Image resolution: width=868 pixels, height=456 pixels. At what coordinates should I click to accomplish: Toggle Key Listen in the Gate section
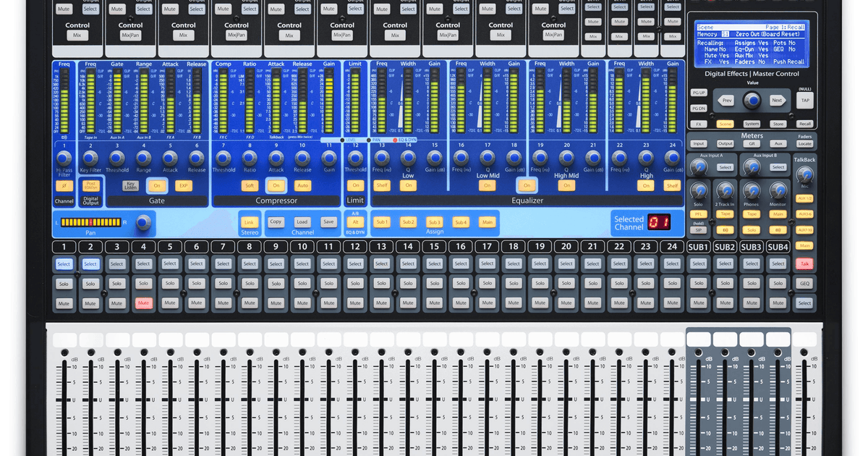[131, 186]
